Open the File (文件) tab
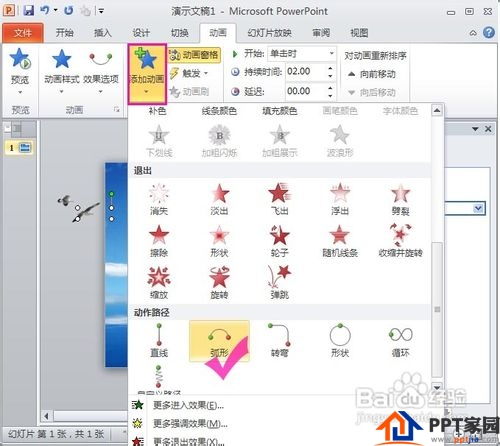Image resolution: width=500 pixels, height=446 pixels. [23, 33]
